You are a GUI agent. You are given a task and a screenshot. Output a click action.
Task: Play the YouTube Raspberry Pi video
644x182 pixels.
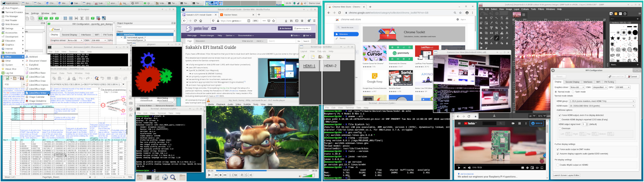(459, 168)
